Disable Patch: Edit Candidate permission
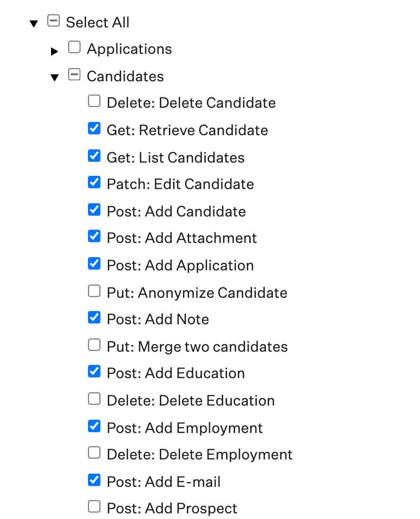Viewport: 420px width, 519px height. 94,182
